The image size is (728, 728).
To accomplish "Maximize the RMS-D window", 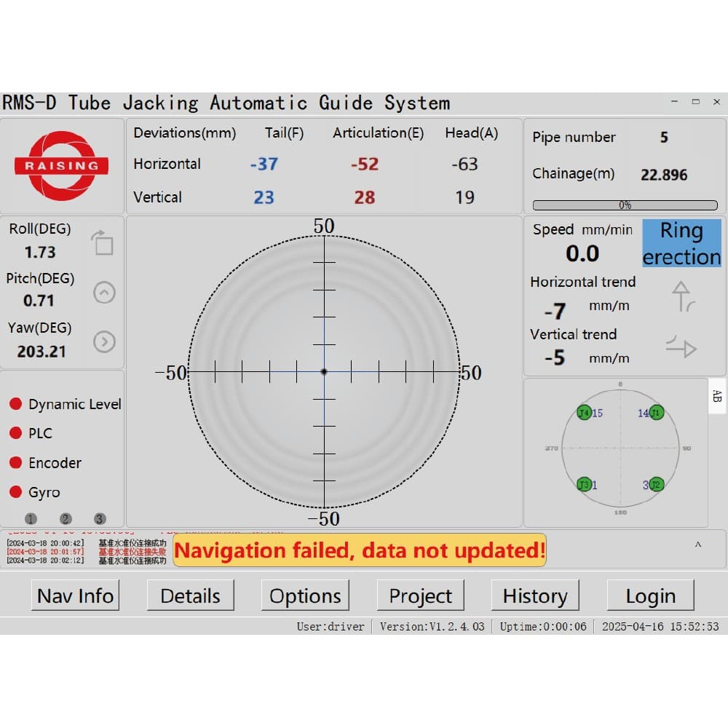I will (695, 101).
